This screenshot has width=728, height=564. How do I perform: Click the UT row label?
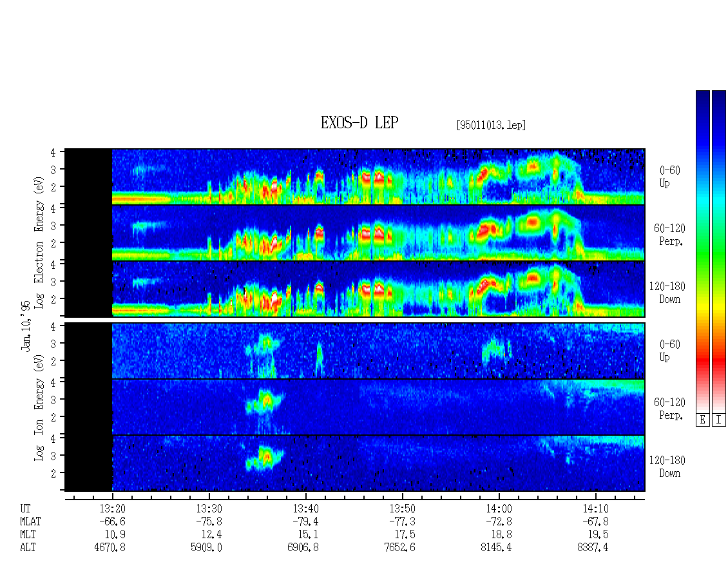point(26,509)
